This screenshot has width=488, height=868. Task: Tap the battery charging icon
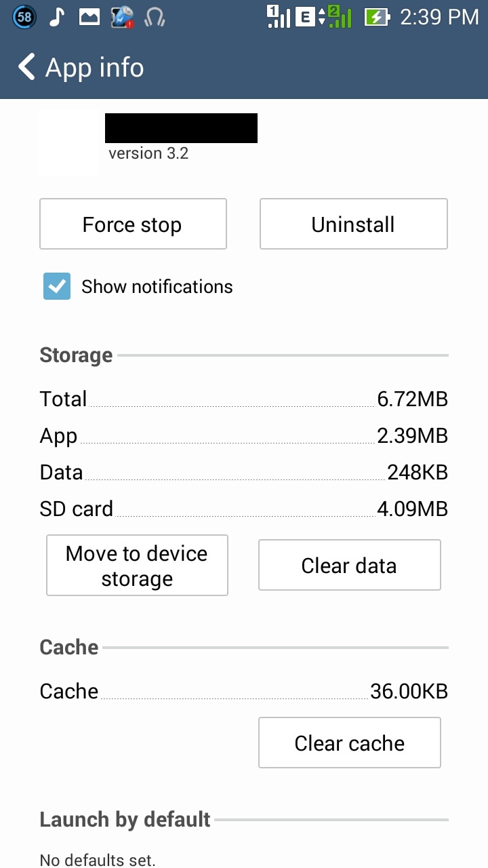coord(376,17)
